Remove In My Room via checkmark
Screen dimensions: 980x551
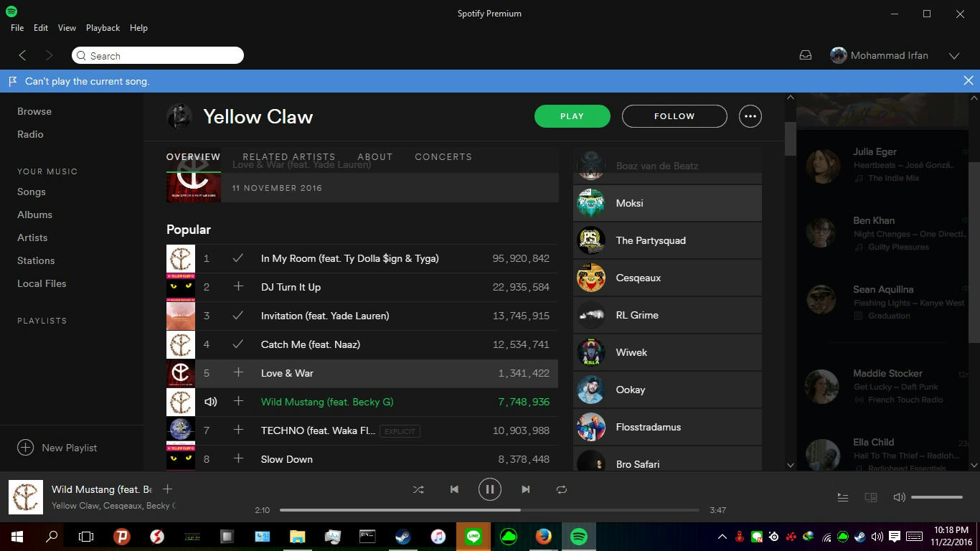238,258
